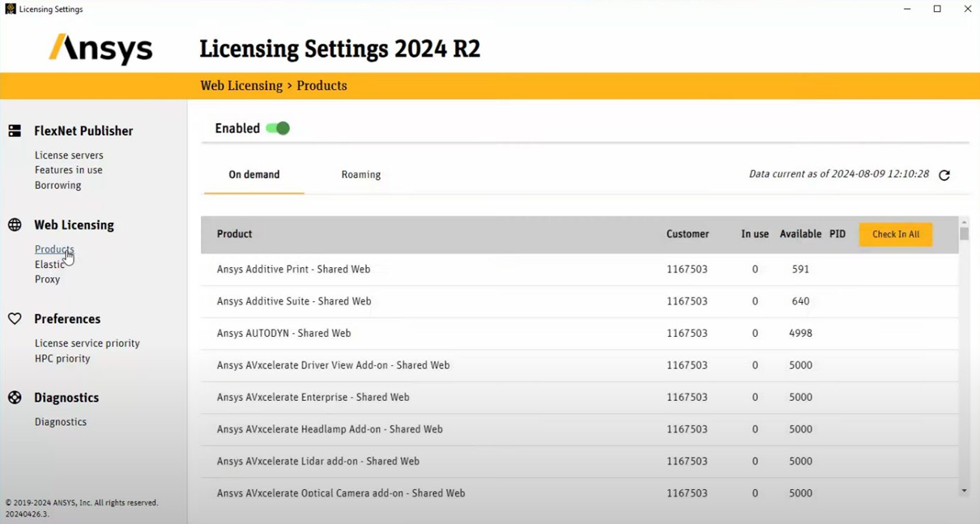Refresh the license data with the refresh icon
Image resolution: width=980 pixels, height=524 pixels.
pyautogui.click(x=944, y=174)
